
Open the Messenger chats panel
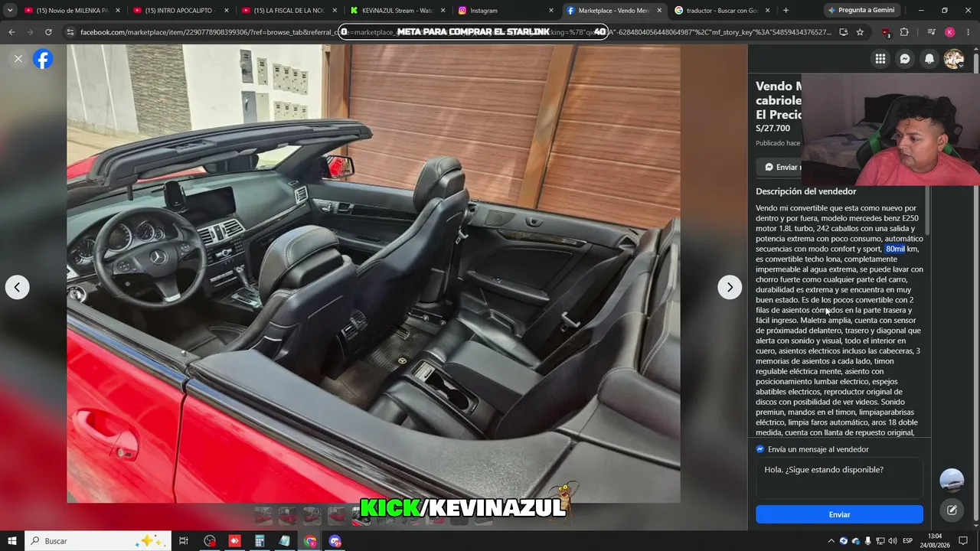[905, 59]
